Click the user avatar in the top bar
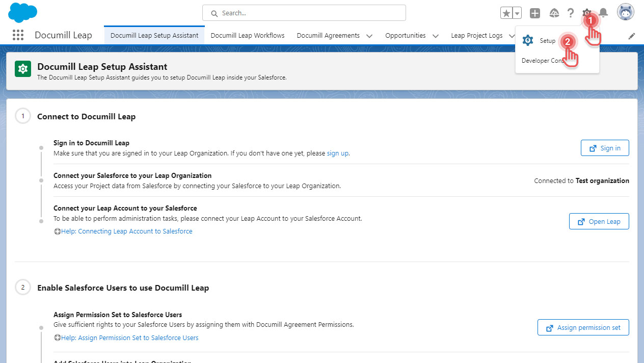This screenshot has height=363, width=644. [625, 11]
